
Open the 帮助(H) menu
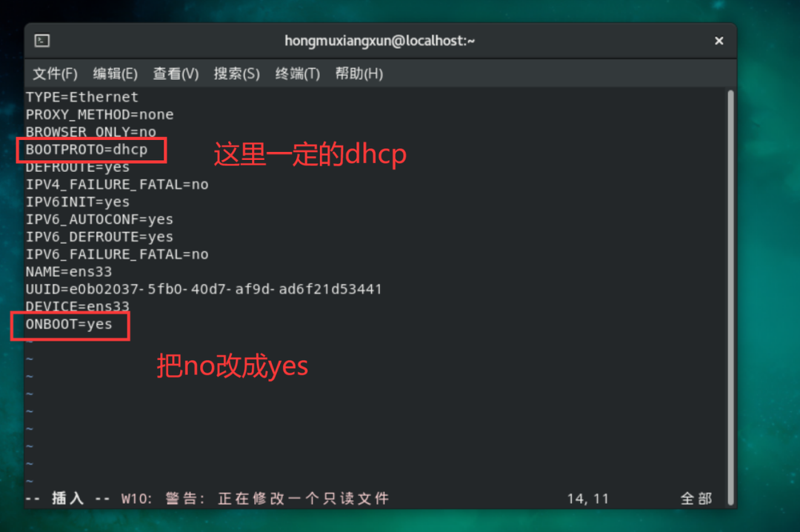point(359,73)
